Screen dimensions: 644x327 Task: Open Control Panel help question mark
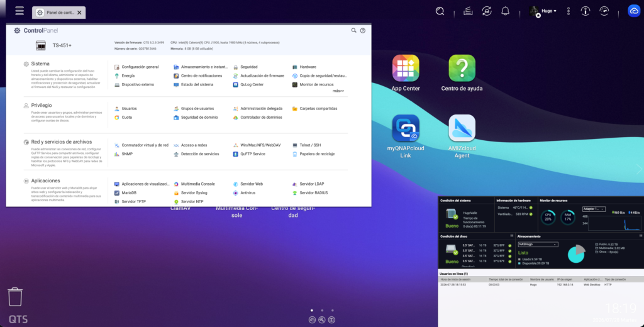(x=363, y=30)
